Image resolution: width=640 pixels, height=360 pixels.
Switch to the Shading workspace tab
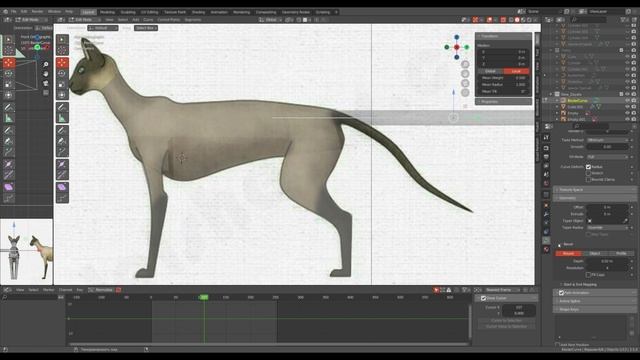pos(198,12)
